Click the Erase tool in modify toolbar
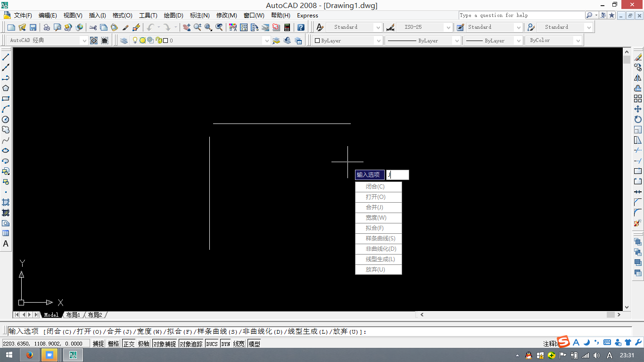 [638, 57]
